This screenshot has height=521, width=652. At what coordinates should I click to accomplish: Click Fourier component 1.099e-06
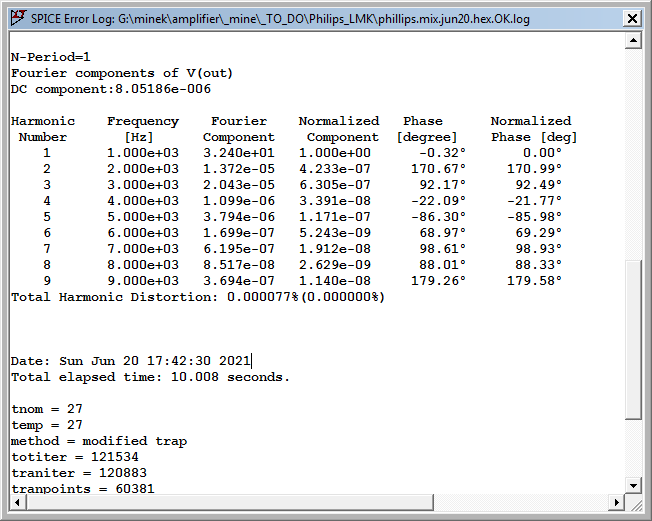pos(239,201)
